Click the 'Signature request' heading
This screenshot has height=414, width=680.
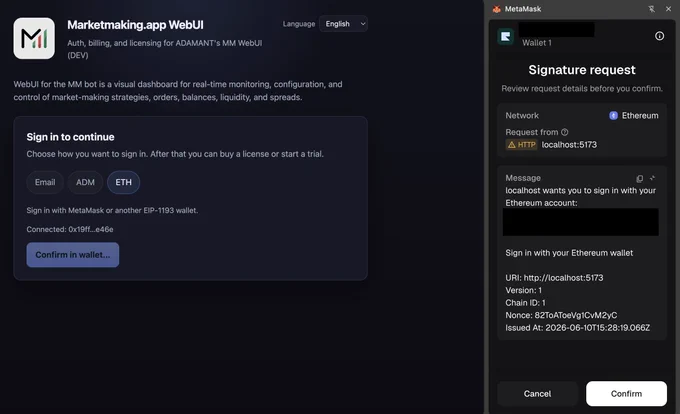(x=582, y=70)
